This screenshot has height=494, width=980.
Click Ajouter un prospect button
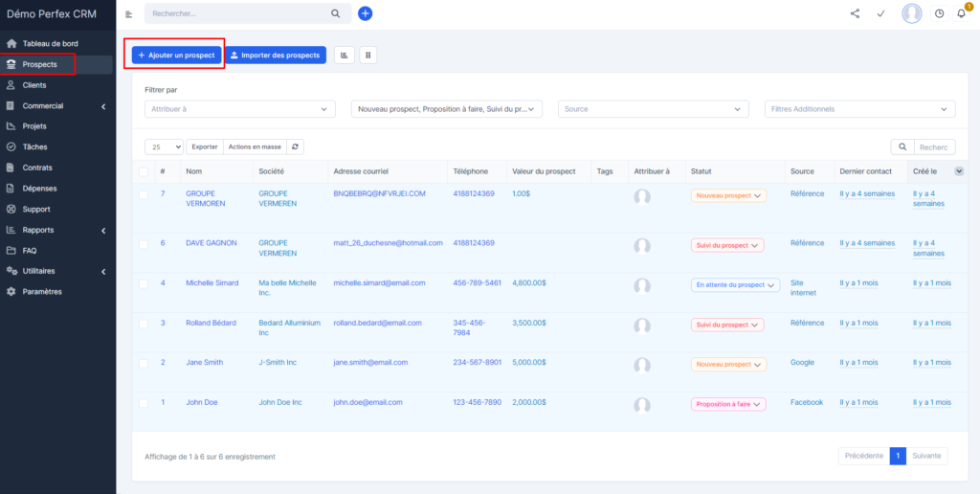coord(176,55)
